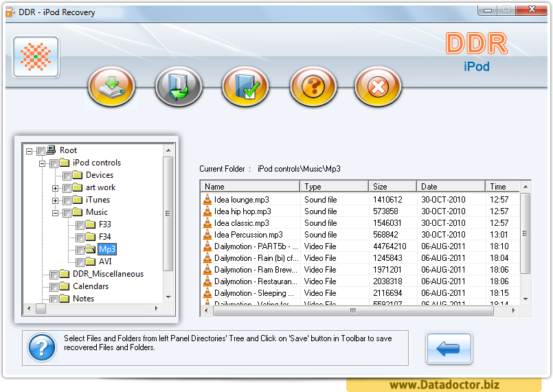This screenshot has height=392, width=553.
Task: Select the Root computer icon
Action: click(x=51, y=150)
